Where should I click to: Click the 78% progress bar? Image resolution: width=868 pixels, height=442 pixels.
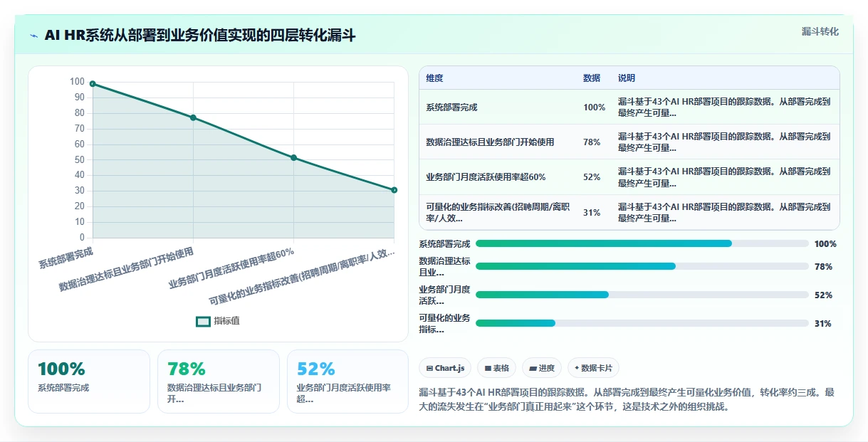(x=642, y=266)
